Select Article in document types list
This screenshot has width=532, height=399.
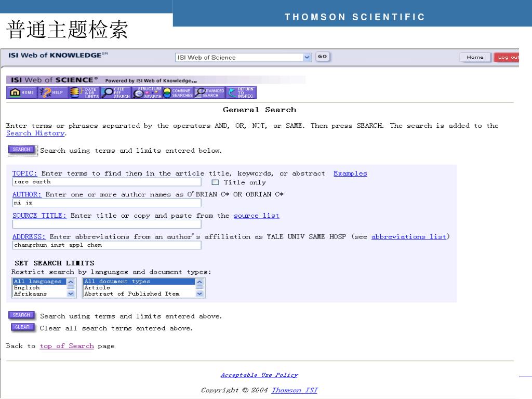(x=139, y=288)
